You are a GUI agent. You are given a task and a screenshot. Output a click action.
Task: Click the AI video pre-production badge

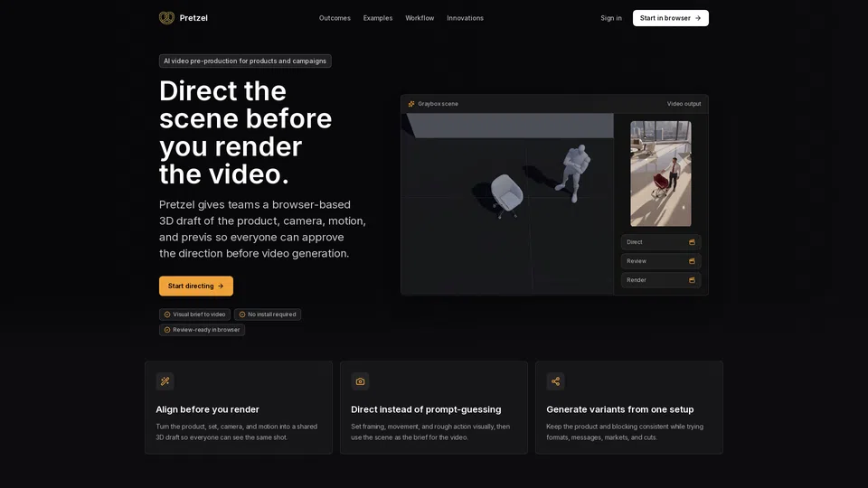(x=245, y=61)
